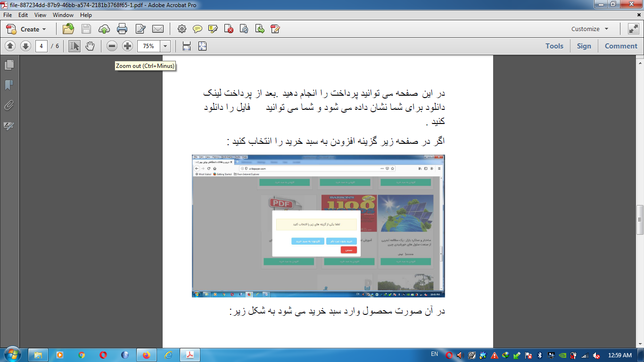
Task: Click the Bluetooth tray icon
Action: coord(540,355)
